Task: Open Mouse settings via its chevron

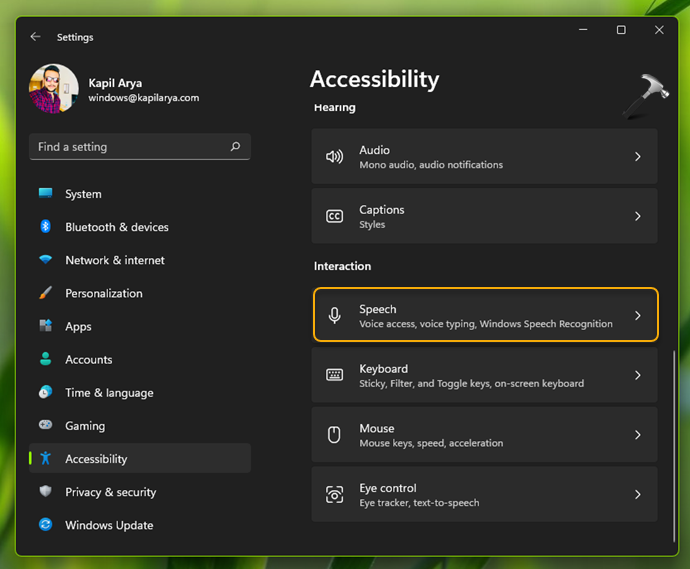Action: tap(638, 435)
